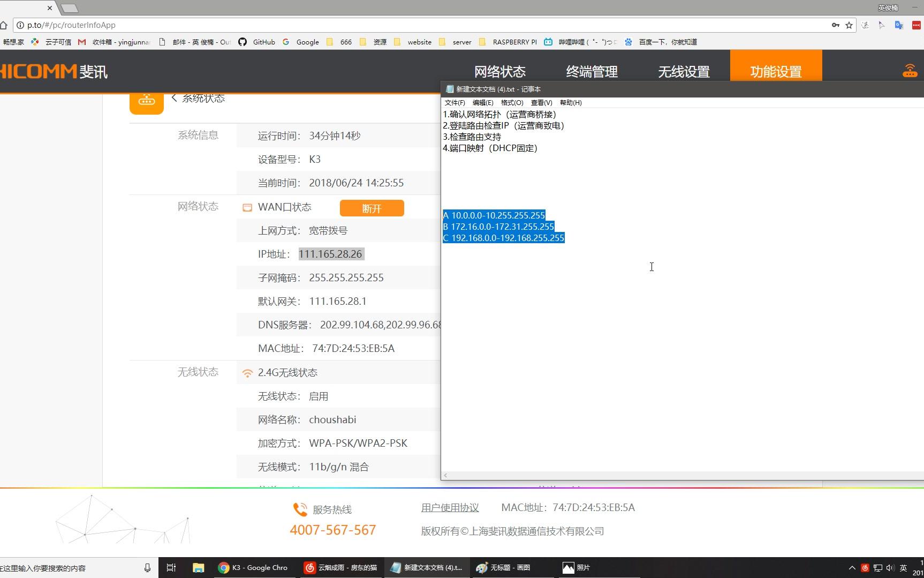This screenshot has width=924, height=578.
Task: Open Notepad 帮助(H) menu
Action: click(x=571, y=102)
